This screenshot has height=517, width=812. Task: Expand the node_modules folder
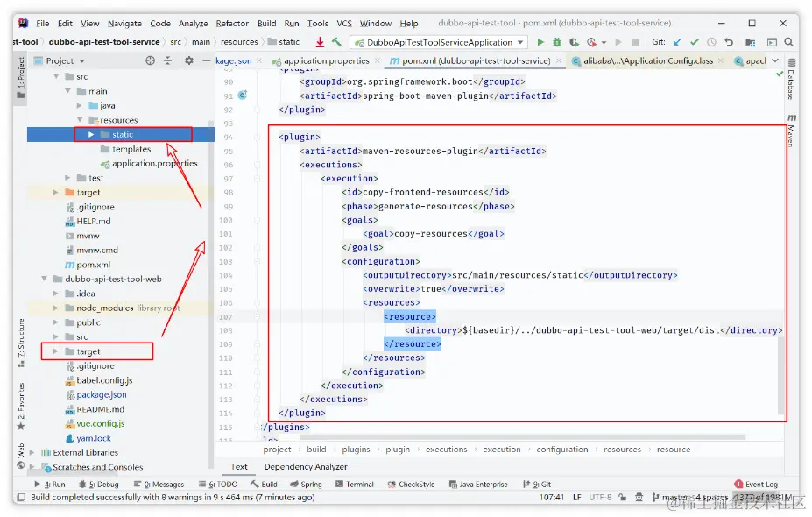point(55,308)
